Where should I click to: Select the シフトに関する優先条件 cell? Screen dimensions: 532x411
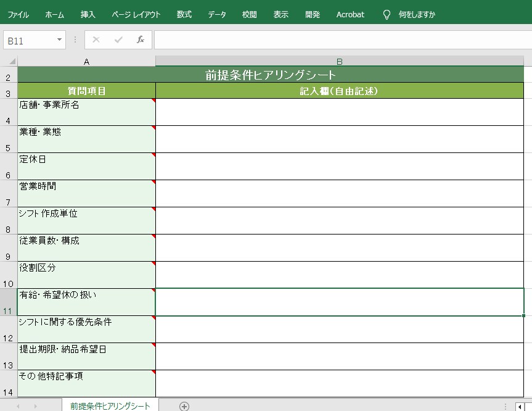tap(86, 330)
